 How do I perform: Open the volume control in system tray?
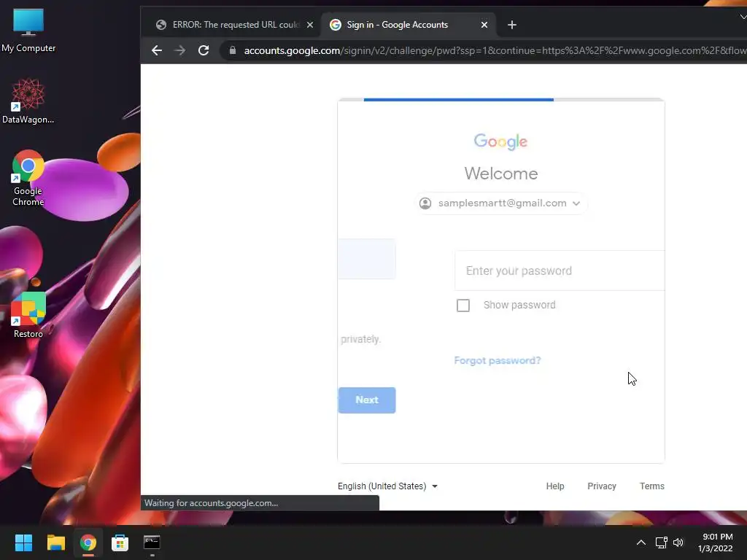[x=678, y=542]
